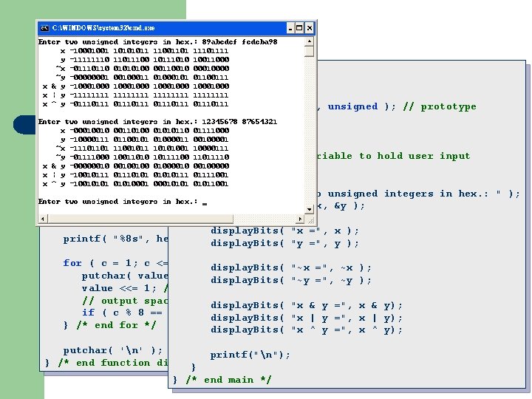Screen dimensions: 532x399
Task: Click 'displayBits( "y =", y );' code line
Action: click(284, 244)
